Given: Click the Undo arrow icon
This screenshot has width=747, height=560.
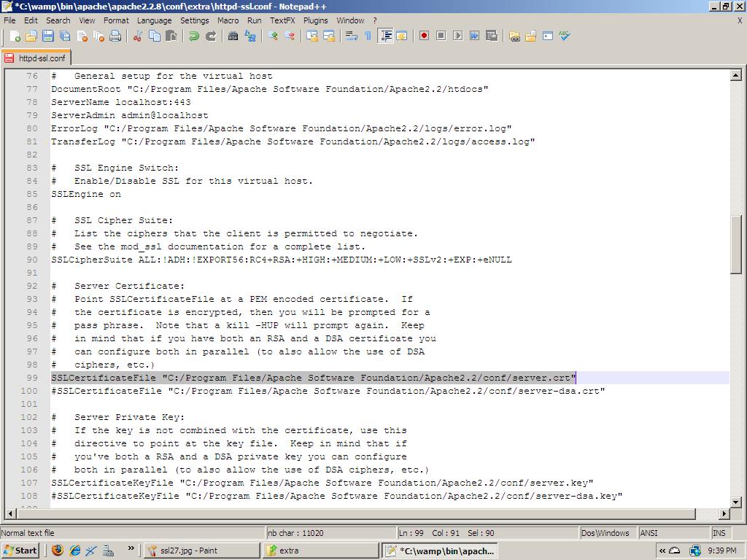Looking at the screenshot, I should (x=194, y=36).
